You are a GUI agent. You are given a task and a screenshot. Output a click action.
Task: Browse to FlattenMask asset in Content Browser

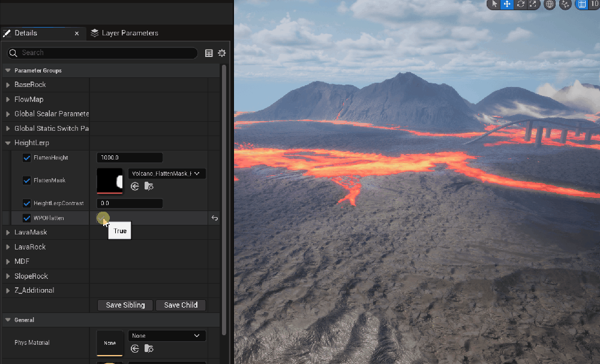coord(149,186)
